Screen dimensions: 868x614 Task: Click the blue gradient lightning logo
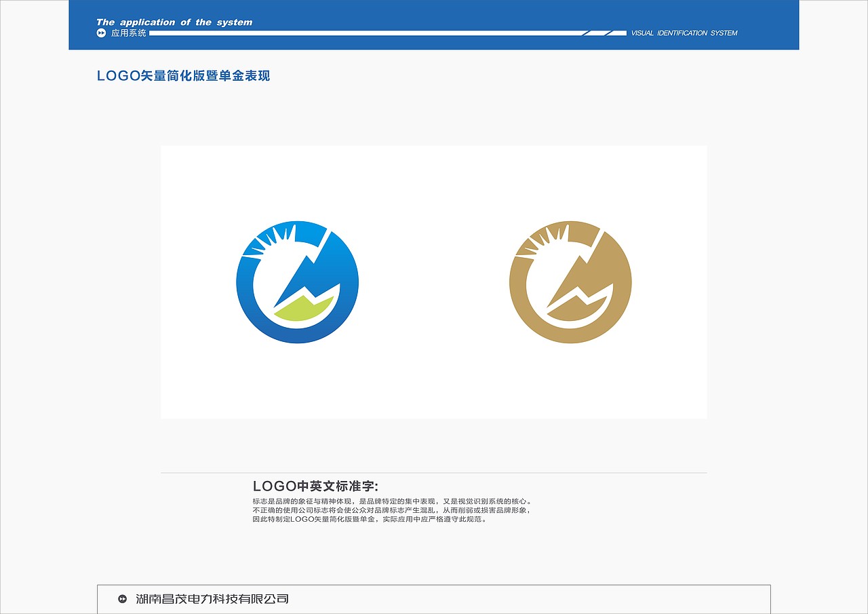point(298,282)
